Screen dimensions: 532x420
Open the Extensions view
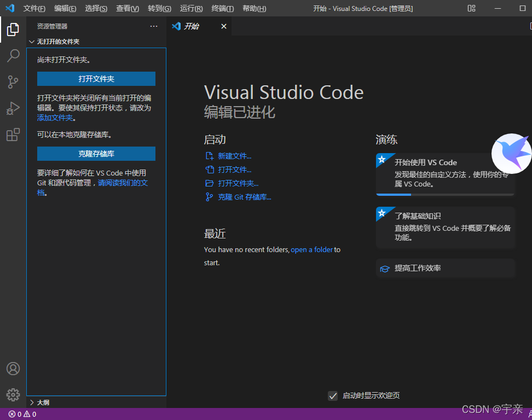point(13,135)
